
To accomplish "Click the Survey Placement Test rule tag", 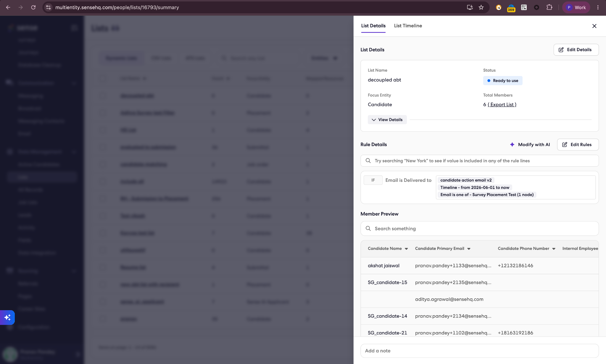I will pyautogui.click(x=487, y=195).
